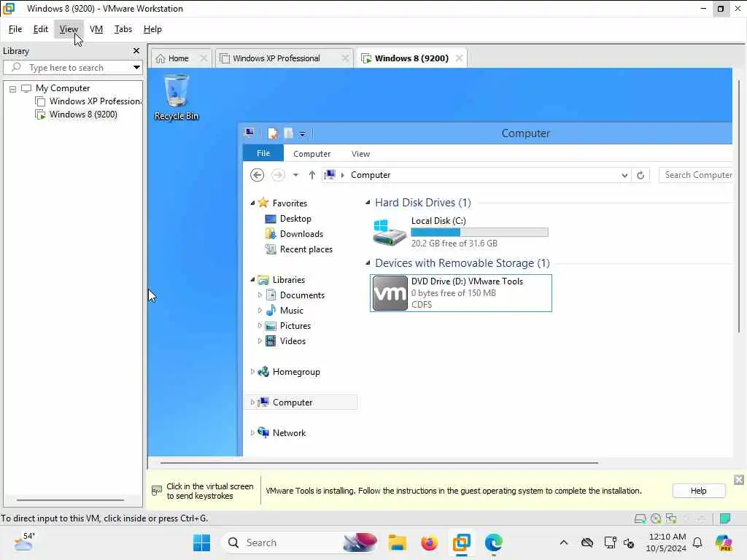Expand the Videos library node
The image size is (747, 560).
coord(260,341)
